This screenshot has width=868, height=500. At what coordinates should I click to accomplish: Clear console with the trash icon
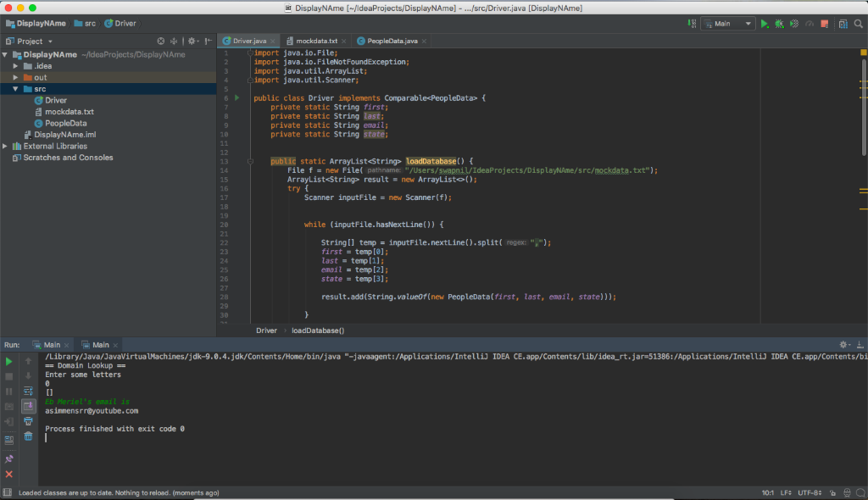point(28,436)
